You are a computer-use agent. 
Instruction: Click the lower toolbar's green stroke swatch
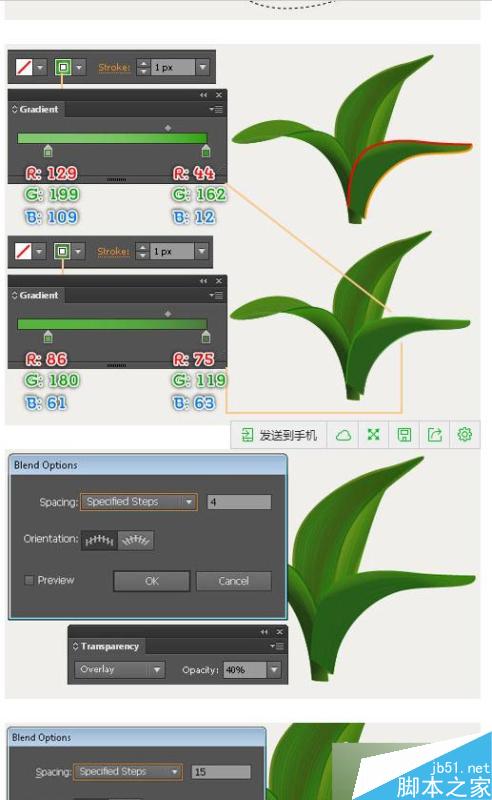click(x=62, y=251)
